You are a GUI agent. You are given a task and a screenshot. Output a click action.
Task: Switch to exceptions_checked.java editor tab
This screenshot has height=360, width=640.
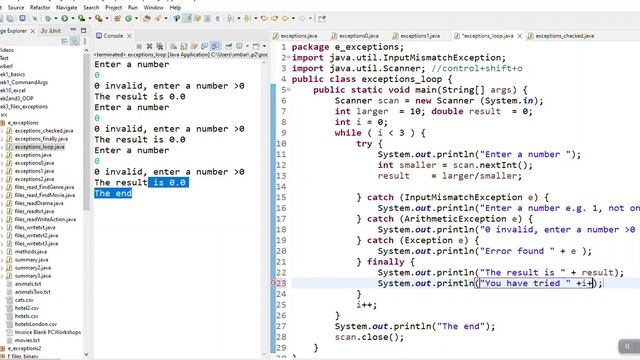click(x=560, y=36)
